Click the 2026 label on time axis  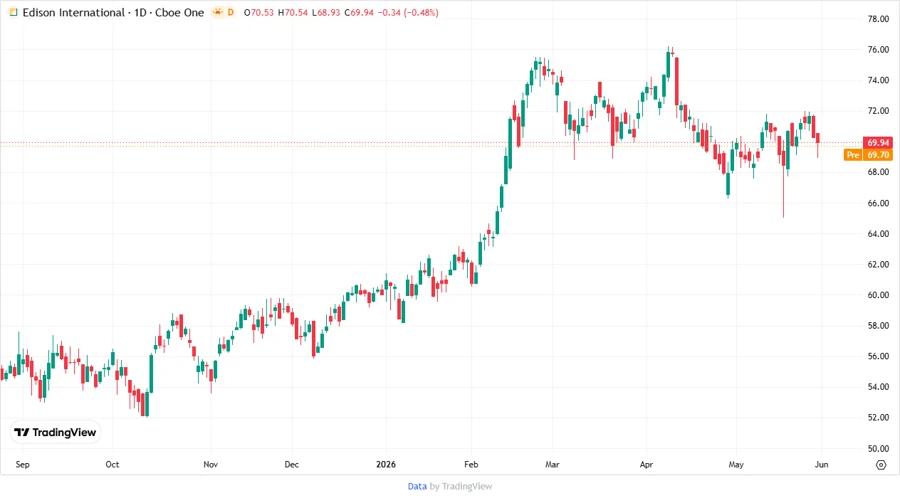tap(386, 464)
